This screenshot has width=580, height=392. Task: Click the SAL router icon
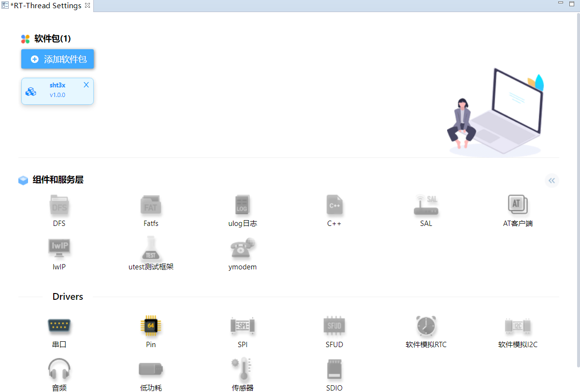pyautogui.click(x=426, y=206)
